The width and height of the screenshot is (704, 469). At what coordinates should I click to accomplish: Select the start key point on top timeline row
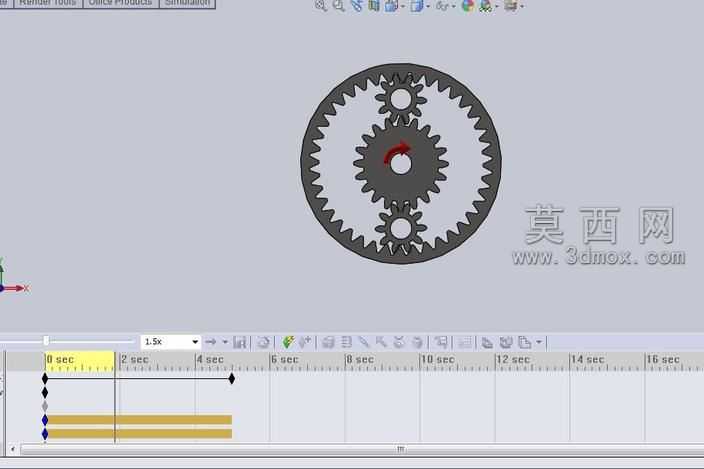45,379
